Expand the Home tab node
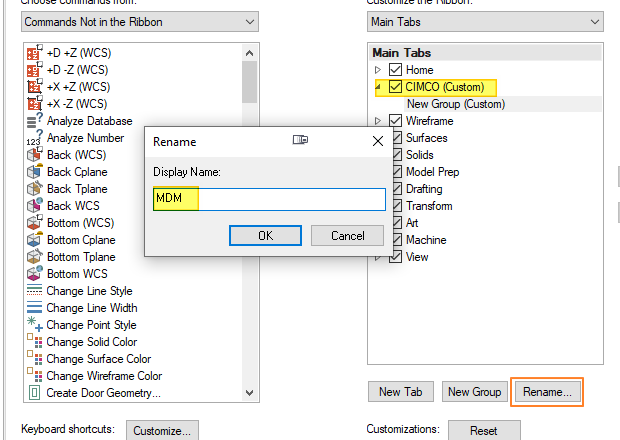 (x=378, y=70)
